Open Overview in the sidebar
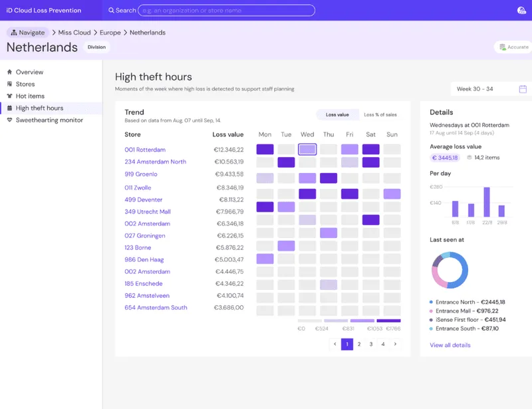 (x=51, y=72)
